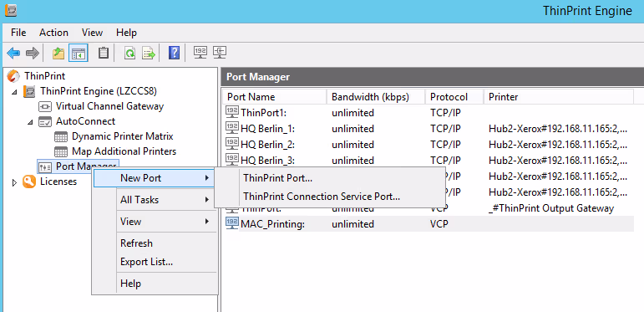Click the ThinPrint root node icon

pyautogui.click(x=13, y=75)
